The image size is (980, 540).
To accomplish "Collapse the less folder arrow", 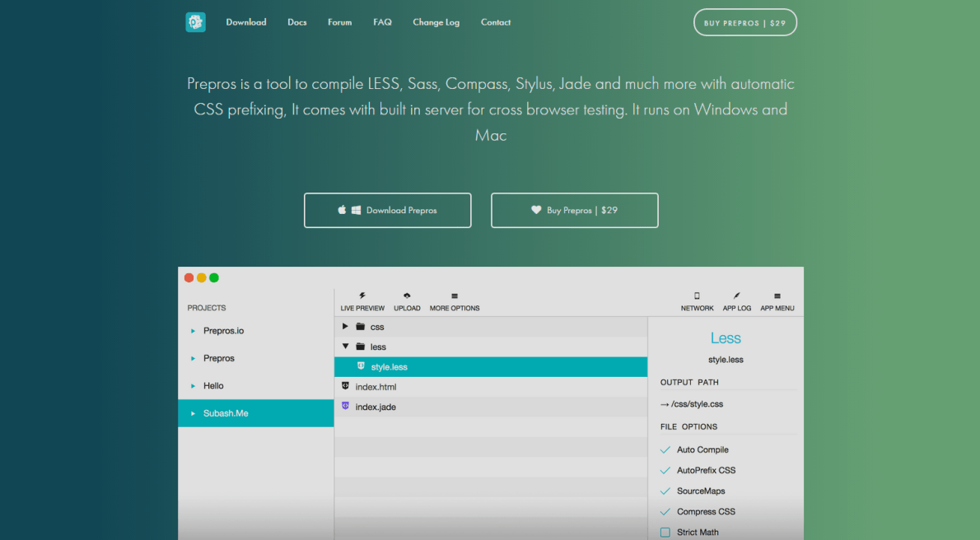I will pyautogui.click(x=345, y=347).
